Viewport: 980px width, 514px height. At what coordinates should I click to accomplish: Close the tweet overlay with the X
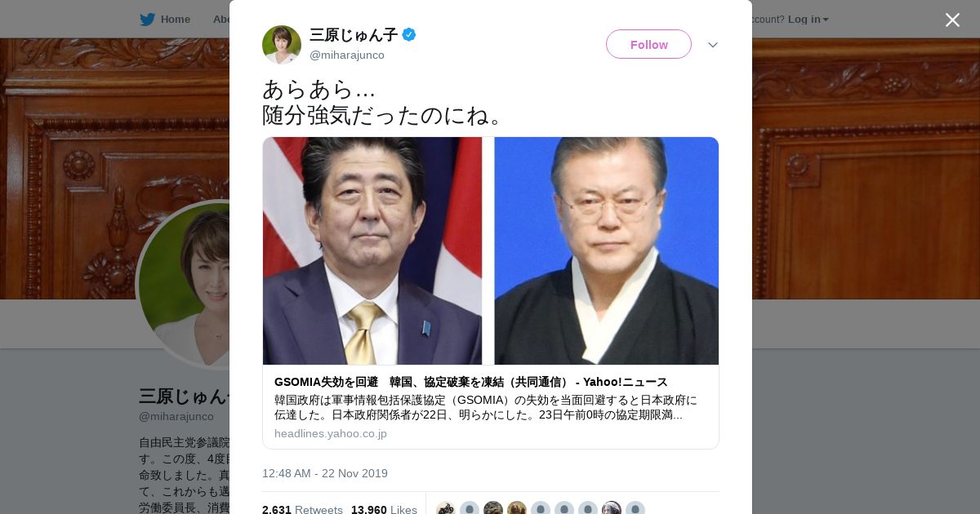pyautogui.click(x=952, y=20)
